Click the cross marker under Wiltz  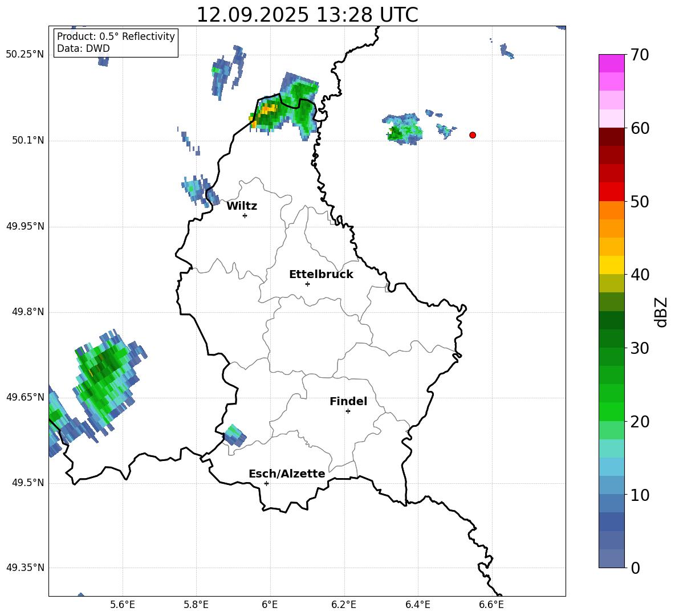tap(245, 215)
